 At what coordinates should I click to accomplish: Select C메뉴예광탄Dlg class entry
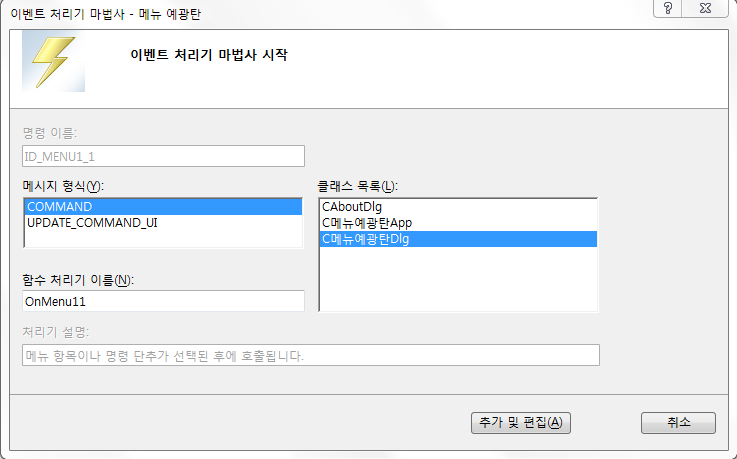pos(366,239)
